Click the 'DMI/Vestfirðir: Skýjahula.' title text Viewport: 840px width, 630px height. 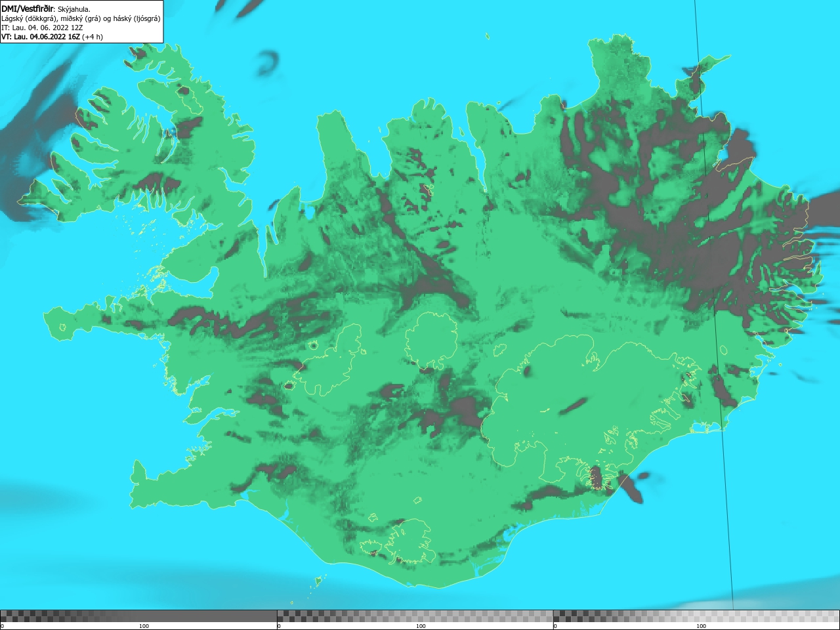(46, 9)
